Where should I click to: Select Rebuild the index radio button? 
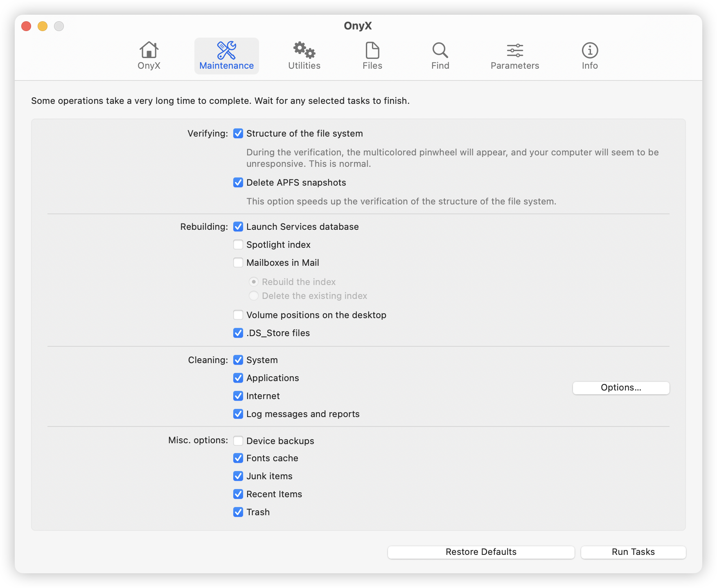pyautogui.click(x=254, y=282)
